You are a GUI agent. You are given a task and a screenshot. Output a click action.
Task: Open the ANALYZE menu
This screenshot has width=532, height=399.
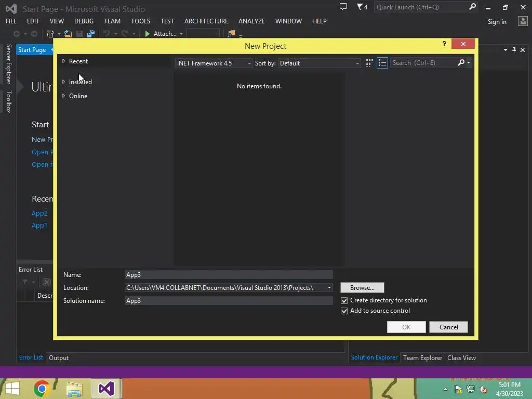pyautogui.click(x=252, y=21)
